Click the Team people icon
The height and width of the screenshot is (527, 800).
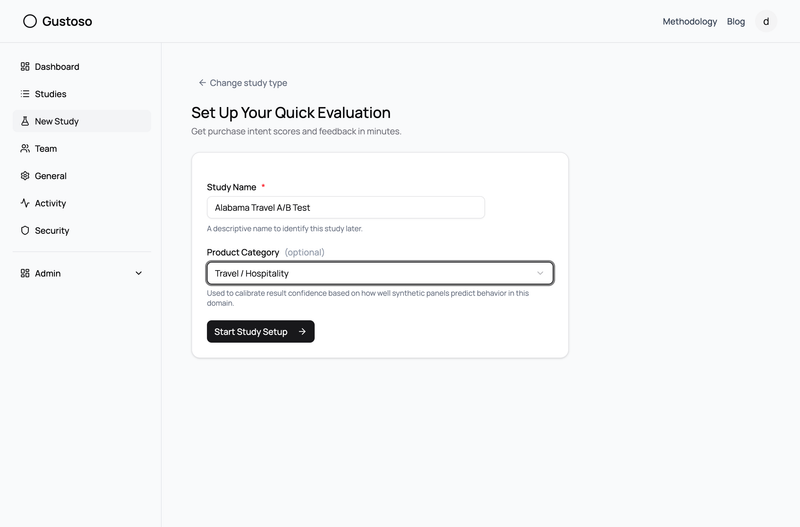tap(25, 149)
